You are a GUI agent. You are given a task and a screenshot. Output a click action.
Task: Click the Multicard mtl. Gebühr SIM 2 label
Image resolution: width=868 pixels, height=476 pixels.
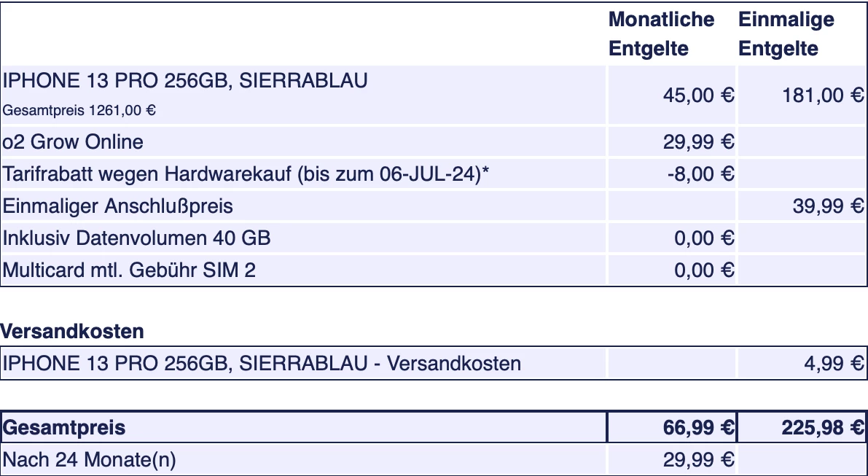(130, 270)
